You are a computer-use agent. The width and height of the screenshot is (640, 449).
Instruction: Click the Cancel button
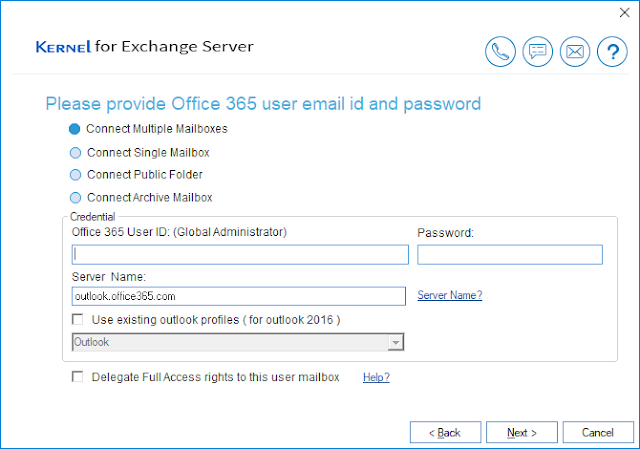point(597,432)
